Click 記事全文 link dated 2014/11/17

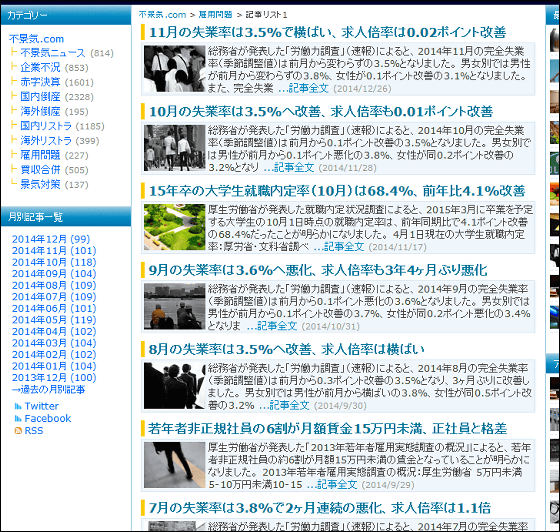[339, 247]
